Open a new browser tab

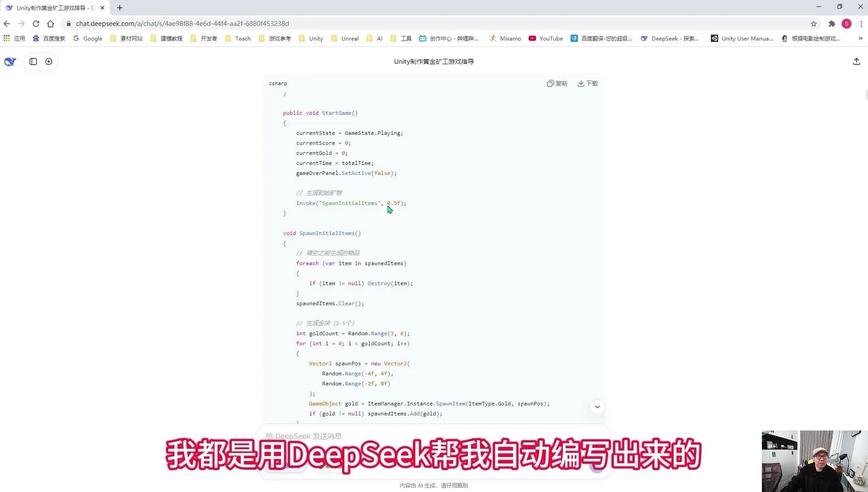tap(120, 8)
